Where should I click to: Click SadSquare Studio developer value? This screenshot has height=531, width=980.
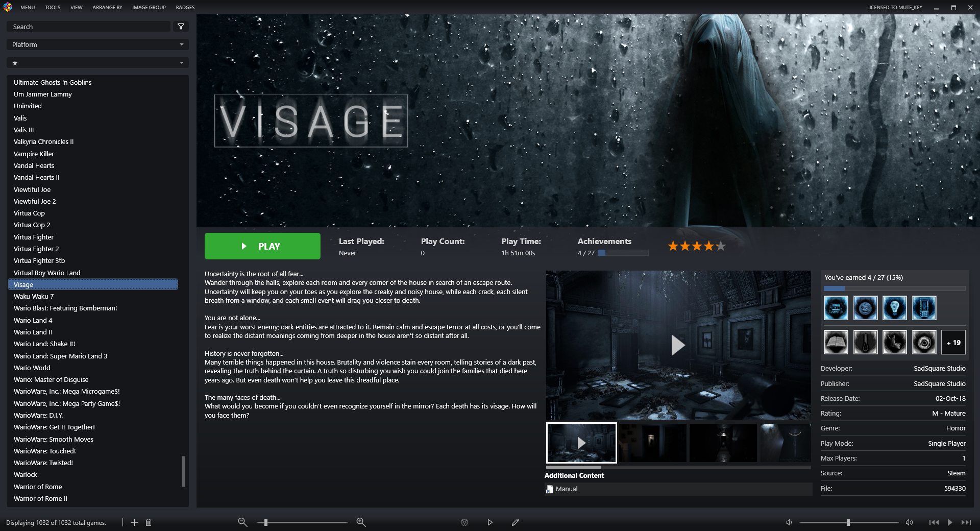click(x=939, y=368)
